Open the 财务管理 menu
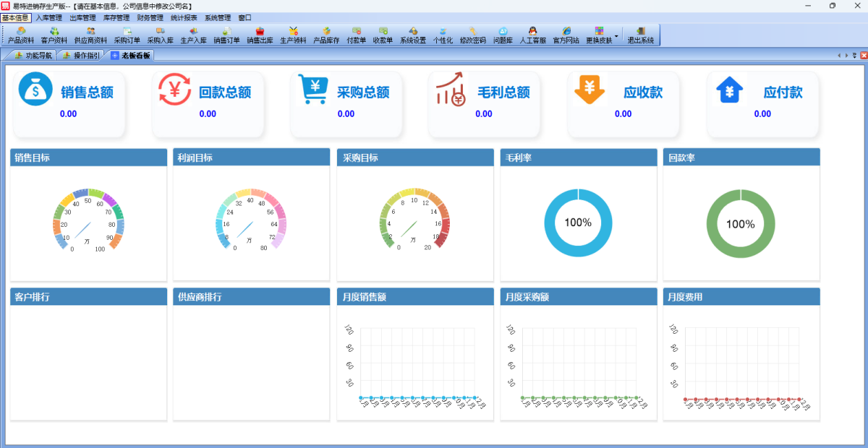Viewport: 868px width, 448px height. (150, 17)
